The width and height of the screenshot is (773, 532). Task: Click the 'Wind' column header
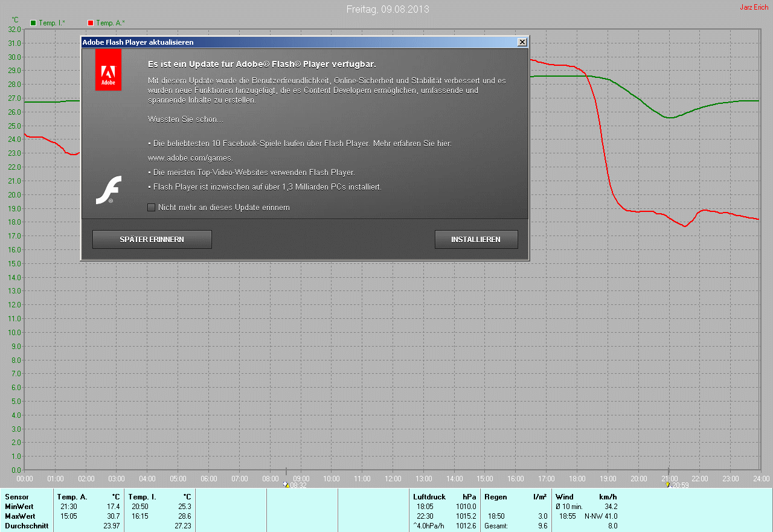coord(565,497)
